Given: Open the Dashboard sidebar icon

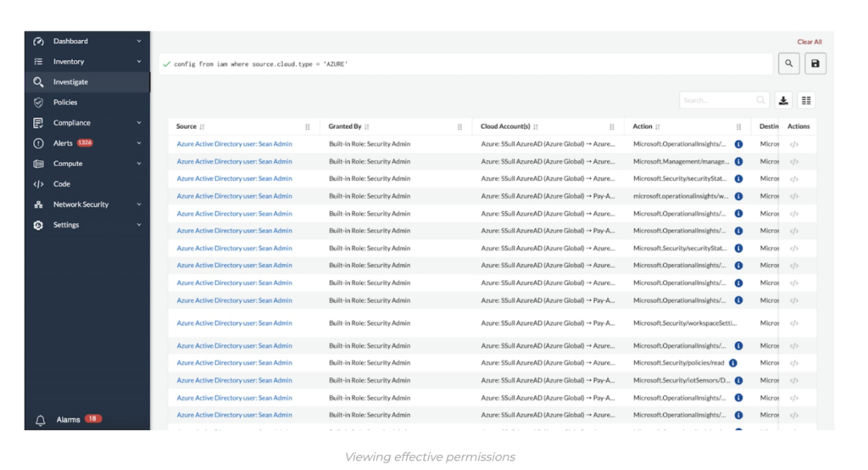Looking at the screenshot, I should click(x=38, y=42).
